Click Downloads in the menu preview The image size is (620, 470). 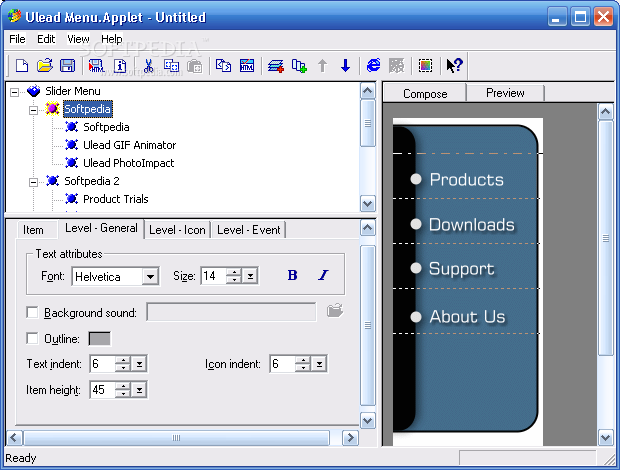point(472,225)
